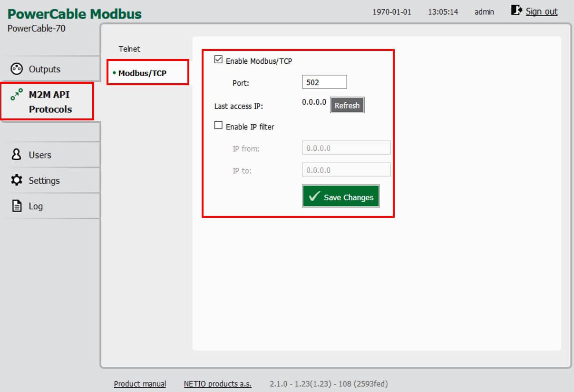Screen dimensions: 574x392
Task: Click the Outputs socket icon
Action: (x=16, y=69)
